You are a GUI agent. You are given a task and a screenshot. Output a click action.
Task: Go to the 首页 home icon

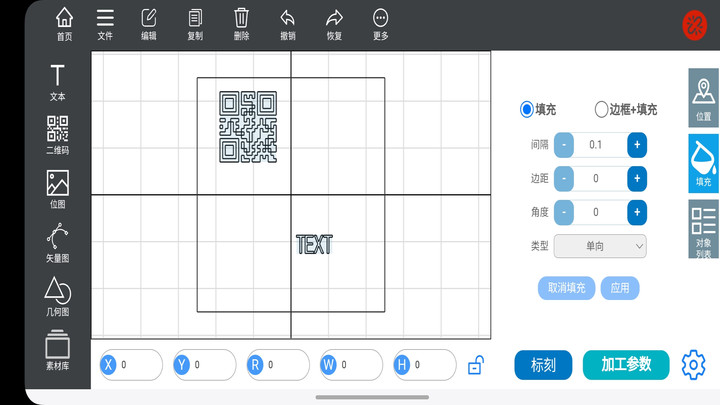[64, 24]
